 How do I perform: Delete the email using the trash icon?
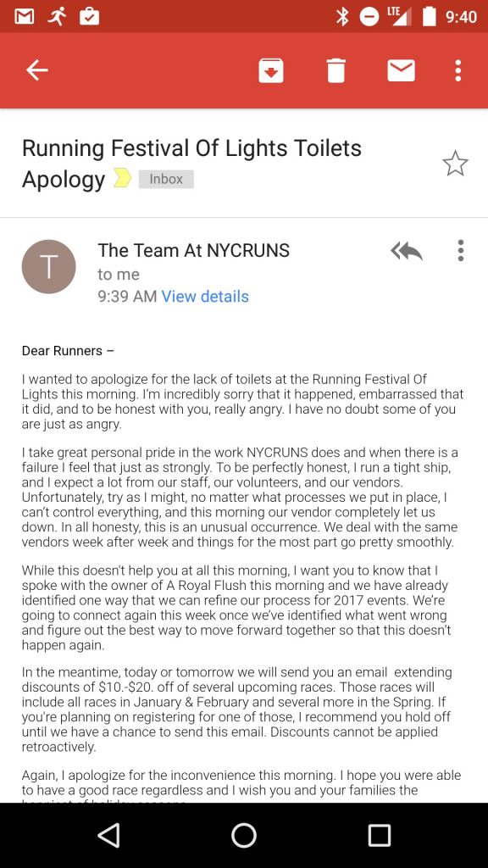[335, 70]
